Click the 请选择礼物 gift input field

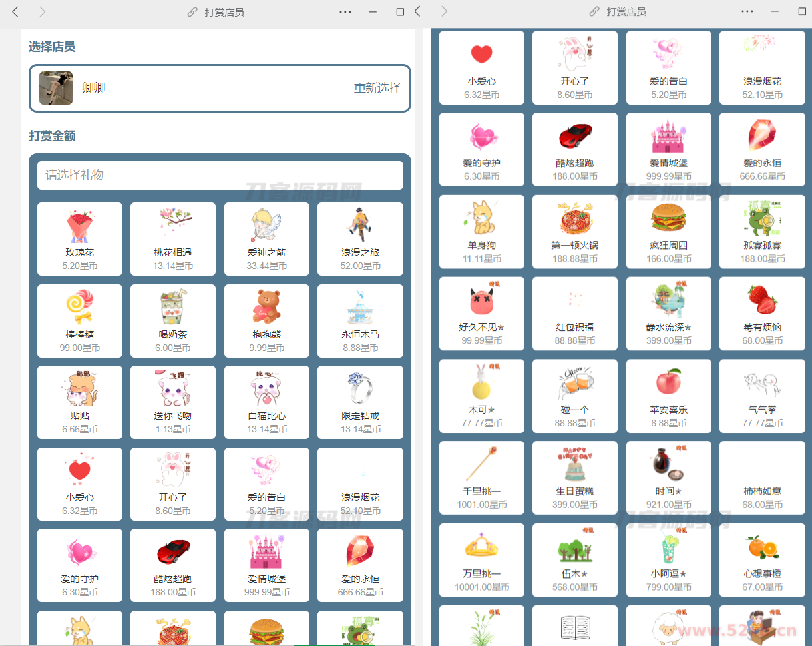(220, 175)
